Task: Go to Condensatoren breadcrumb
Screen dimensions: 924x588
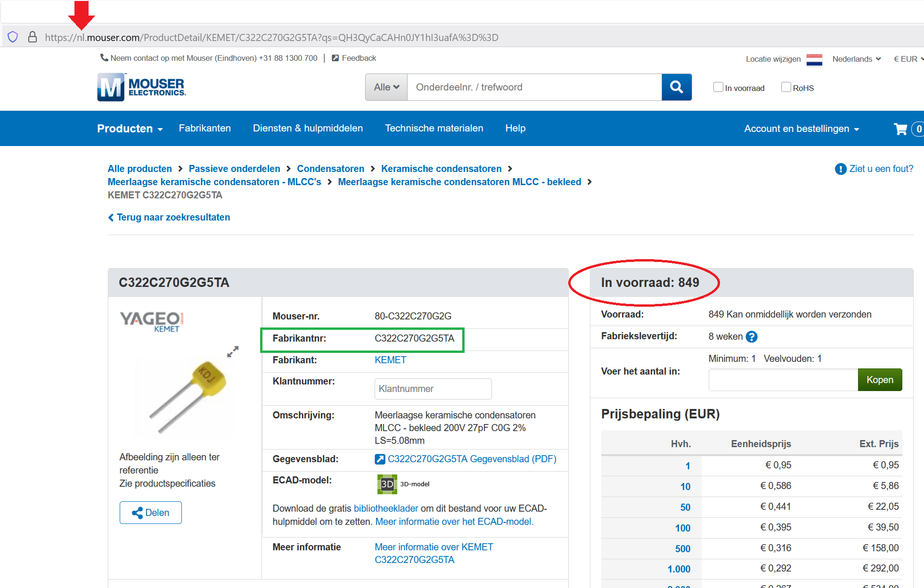Action: pyautogui.click(x=330, y=169)
